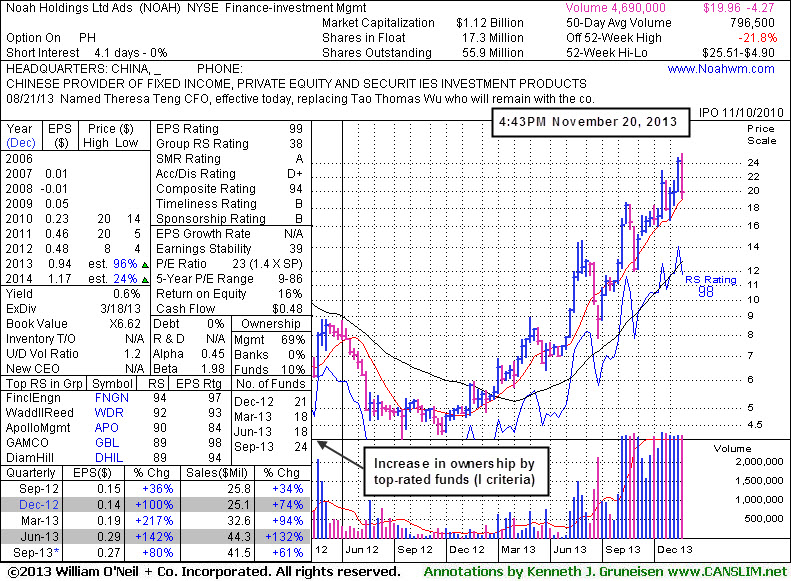791x581 pixels.
Task: Click the Cash Flow $0.48 value
Action: tap(288, 309)
